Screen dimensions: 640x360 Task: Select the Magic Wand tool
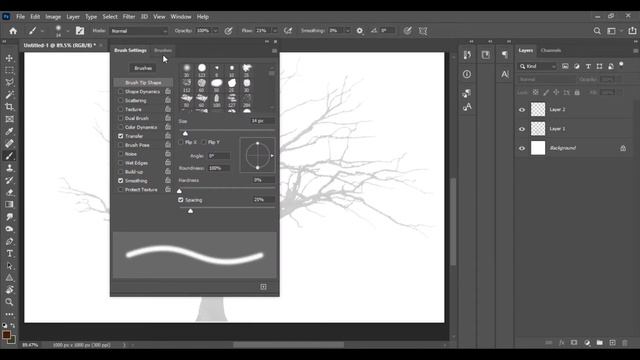(x=9, y=95)
